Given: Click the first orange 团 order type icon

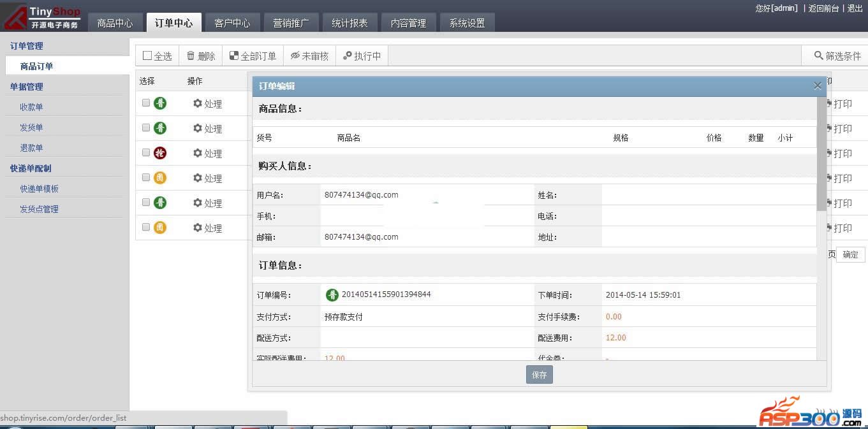Looking at the screenshot, I should point(160,178).
